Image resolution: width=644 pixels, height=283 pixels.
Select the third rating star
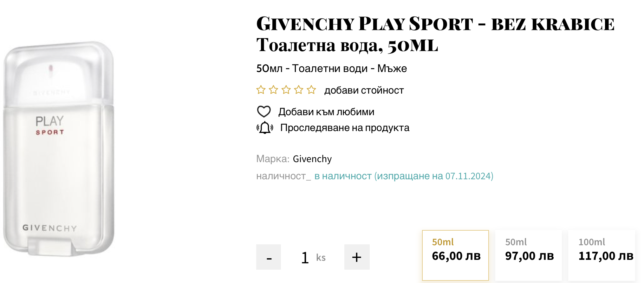click(x=286, y=90)
